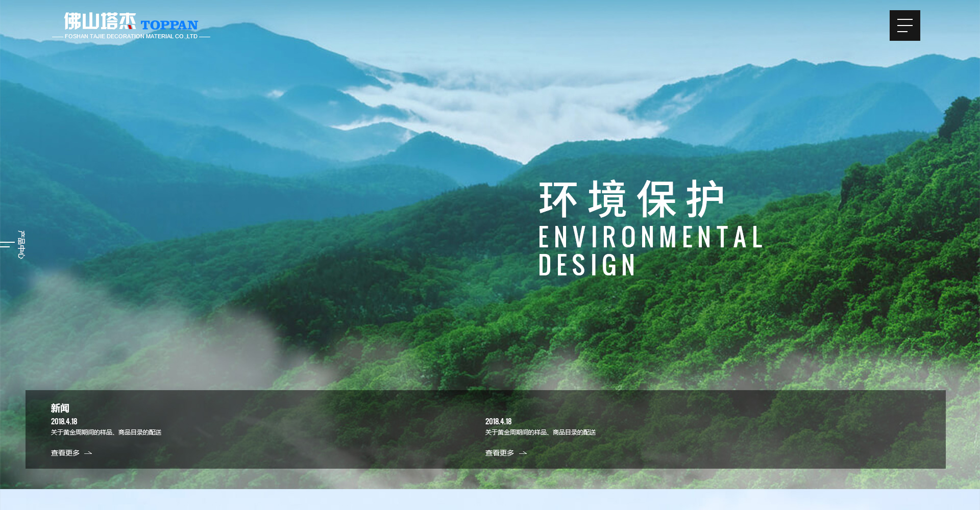Click the right 查看更多 link
The height and width of the screenshot is (510, 980).
click(x=500, y=453)
